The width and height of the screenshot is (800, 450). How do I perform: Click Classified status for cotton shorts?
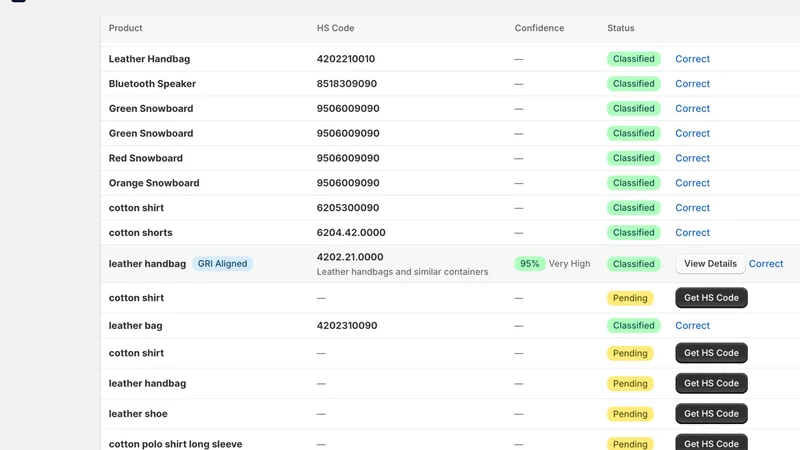(634, 233)
